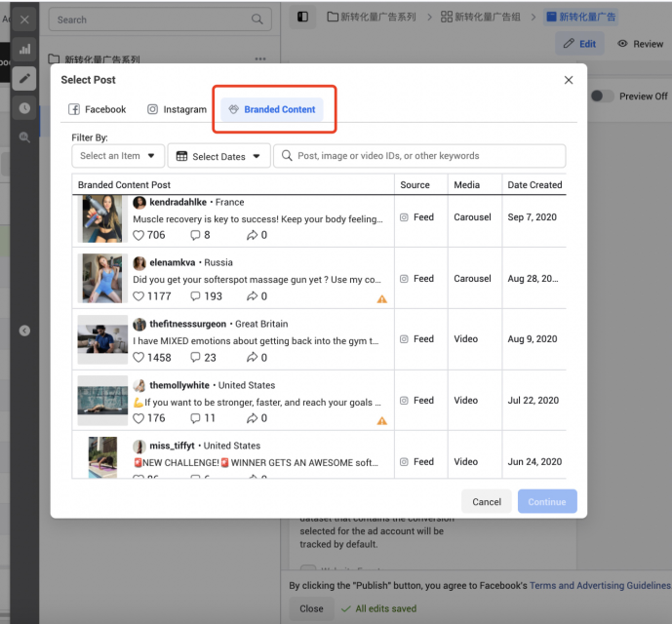Select the themollywhite video thumbnail

(102, 401)
